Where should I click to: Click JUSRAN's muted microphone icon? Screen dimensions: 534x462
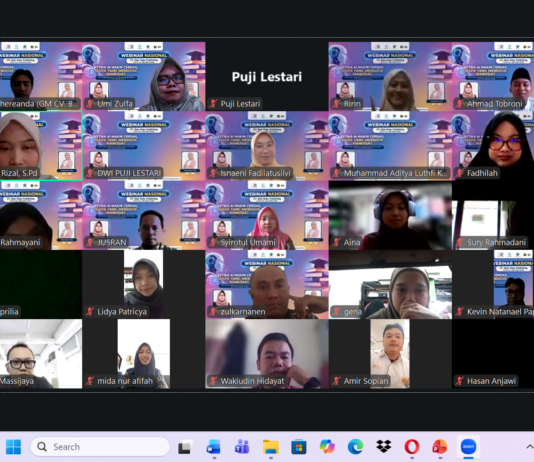point(90,242)
